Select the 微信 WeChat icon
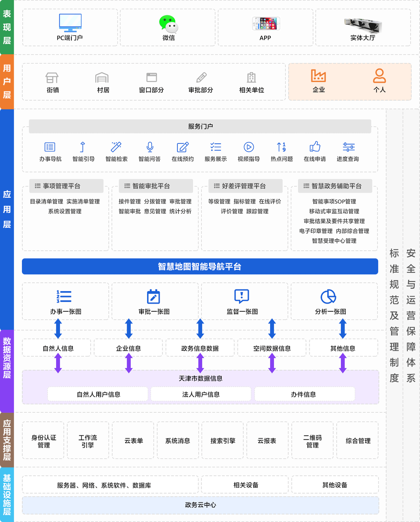Screen dimensions: 420x522 point(168,23)
